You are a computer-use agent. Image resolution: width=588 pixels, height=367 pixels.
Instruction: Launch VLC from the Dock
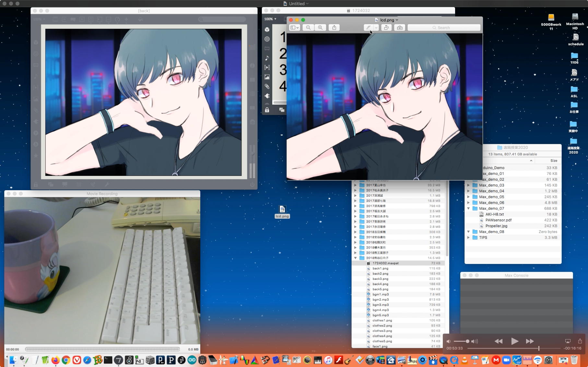click(465, 360)
